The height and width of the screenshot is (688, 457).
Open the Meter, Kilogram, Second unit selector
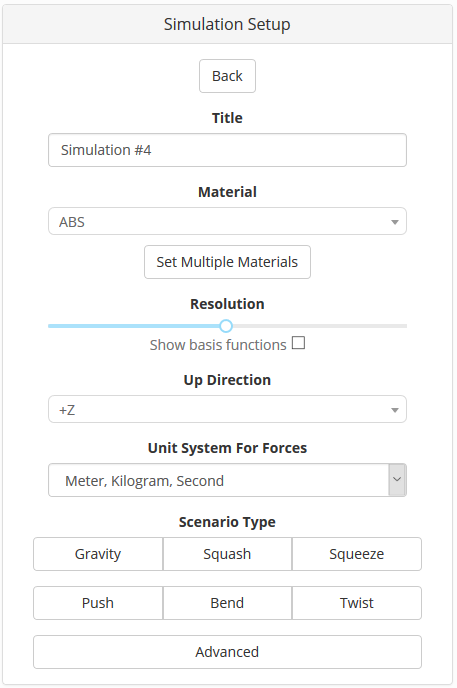(x=227, y=480)
